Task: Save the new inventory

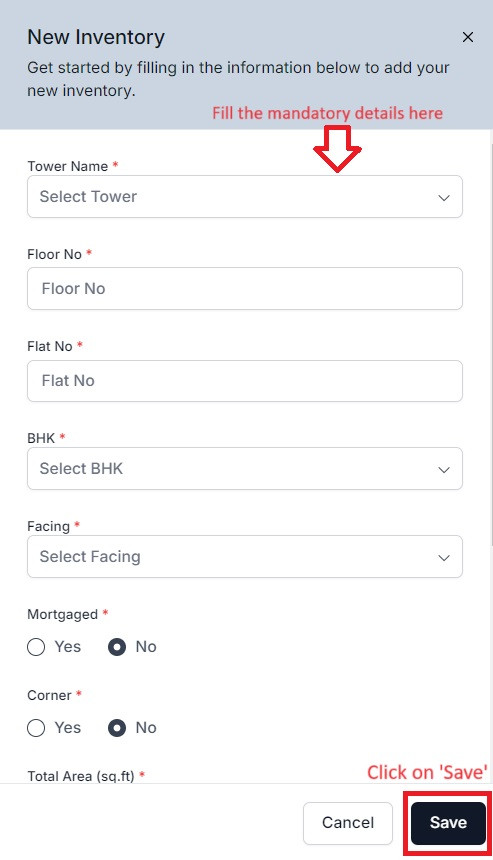Action: tap(448, 823)
